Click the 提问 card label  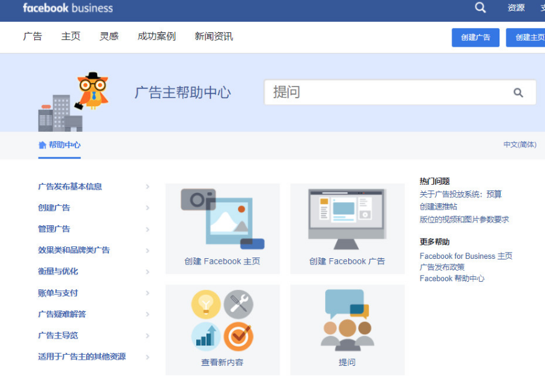coord(347,363)
